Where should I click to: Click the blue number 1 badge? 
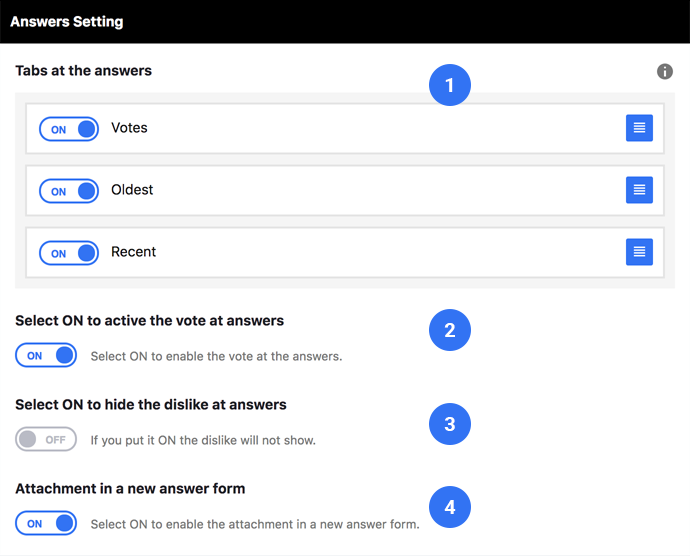coord(450,85)
